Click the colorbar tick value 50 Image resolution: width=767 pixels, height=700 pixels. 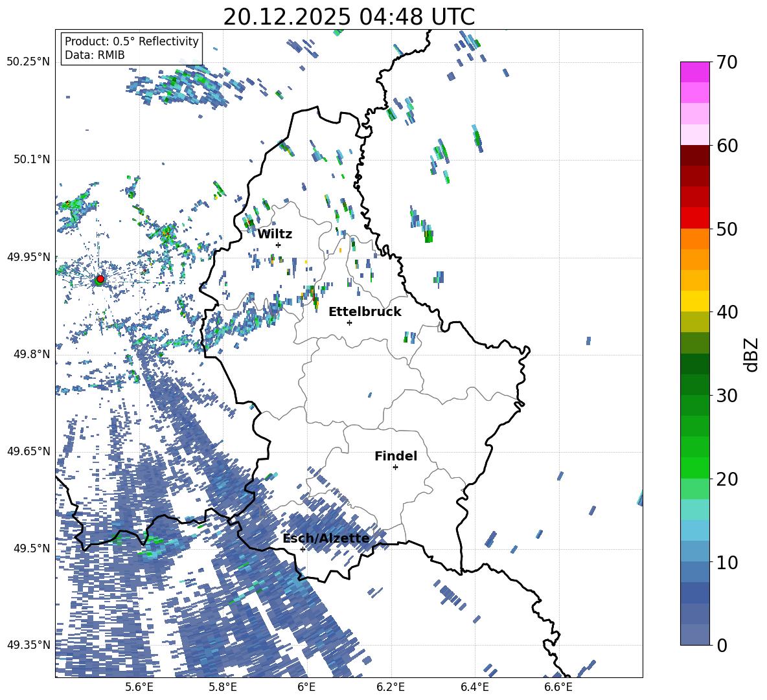[x=727, y=229]
